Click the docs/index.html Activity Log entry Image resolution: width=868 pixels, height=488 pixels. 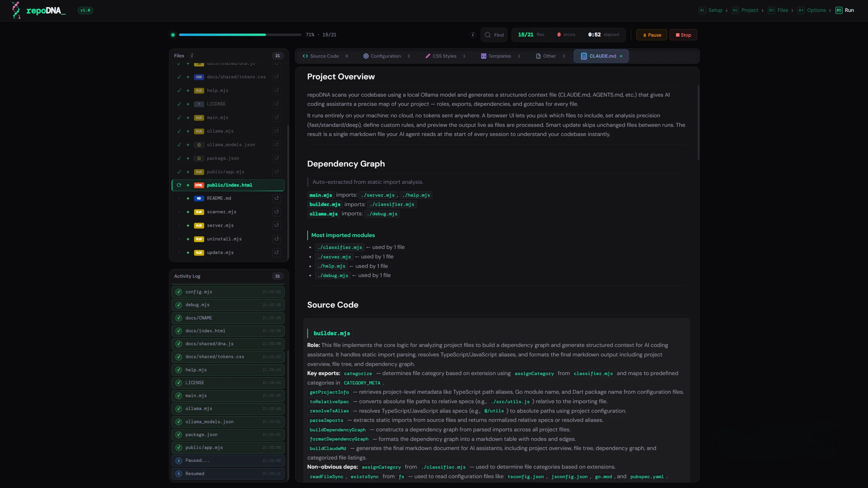[228, 331]
